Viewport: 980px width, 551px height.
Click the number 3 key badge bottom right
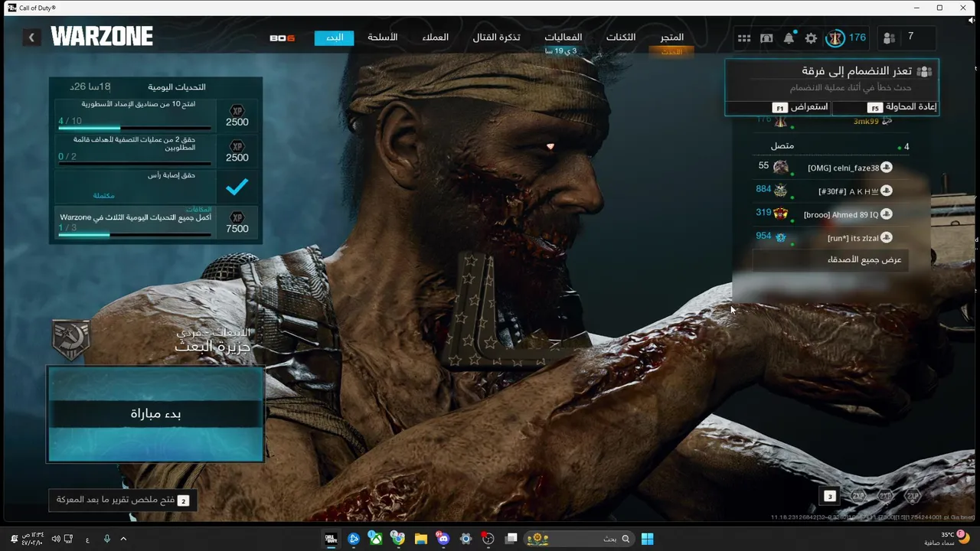829,496
